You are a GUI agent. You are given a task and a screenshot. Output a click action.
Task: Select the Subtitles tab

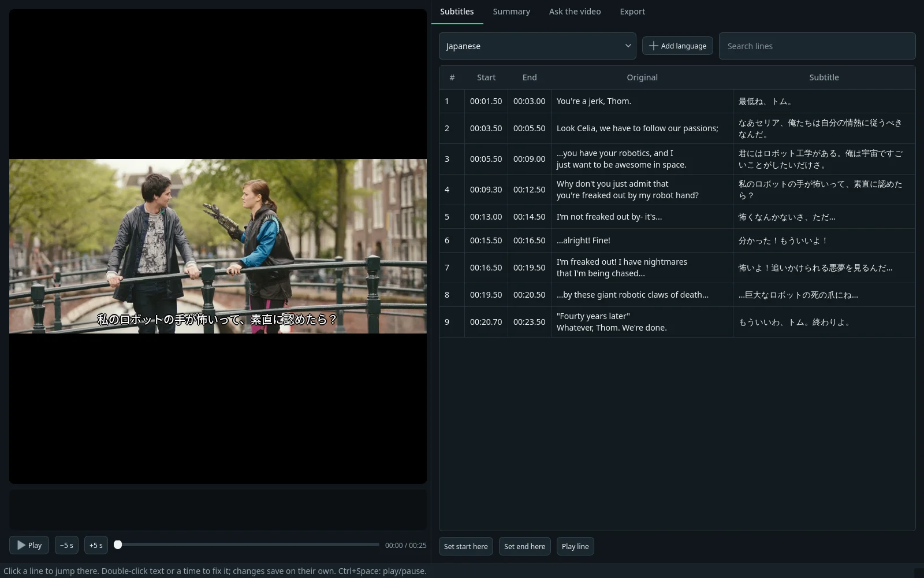coord(457,12)
